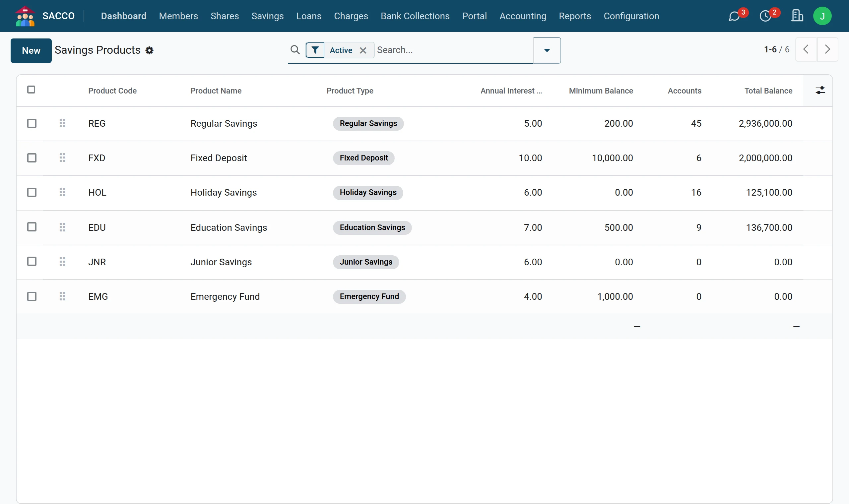This screenshot has height=504, width=849.
Task: Sort by Total Balance column header
Action: pyautogui.click(x=768, y=91)
